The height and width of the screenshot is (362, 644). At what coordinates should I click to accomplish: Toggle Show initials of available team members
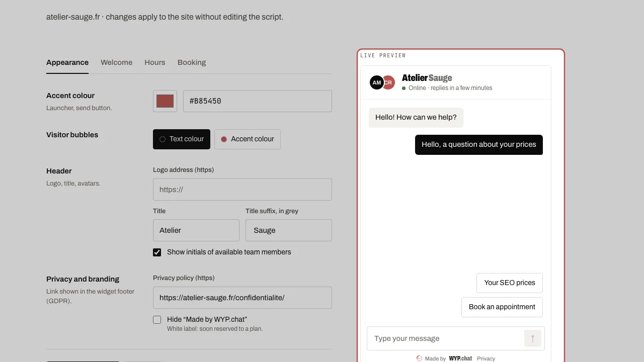point(157,252)
